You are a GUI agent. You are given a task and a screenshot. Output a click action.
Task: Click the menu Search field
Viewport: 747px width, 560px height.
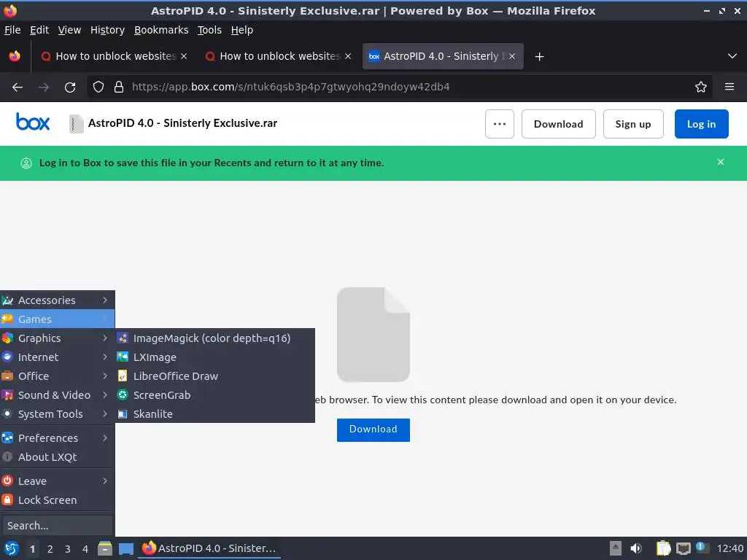[57, 526]
